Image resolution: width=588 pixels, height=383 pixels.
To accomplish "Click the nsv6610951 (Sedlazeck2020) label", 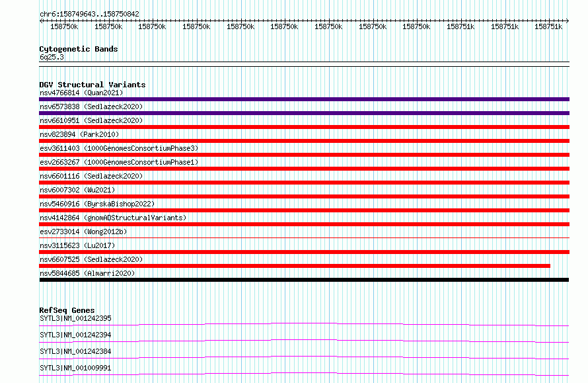I will tap(91, 120).
